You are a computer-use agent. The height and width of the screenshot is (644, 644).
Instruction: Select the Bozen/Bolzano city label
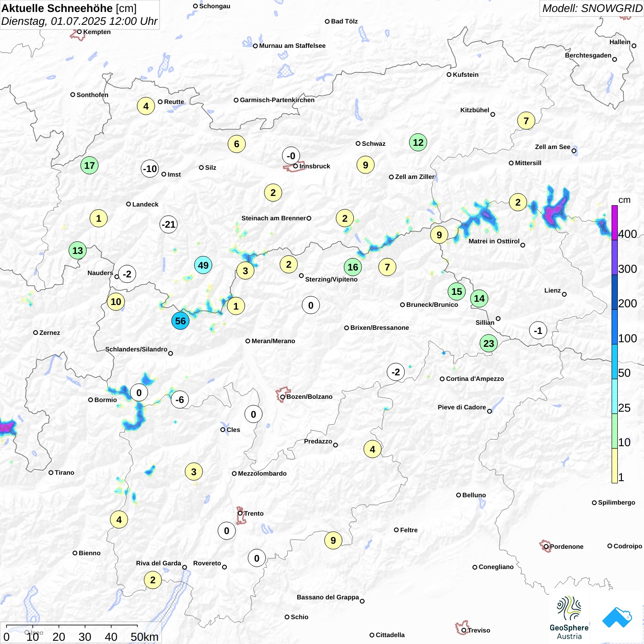pyautogui.click(x=309, y=397)
